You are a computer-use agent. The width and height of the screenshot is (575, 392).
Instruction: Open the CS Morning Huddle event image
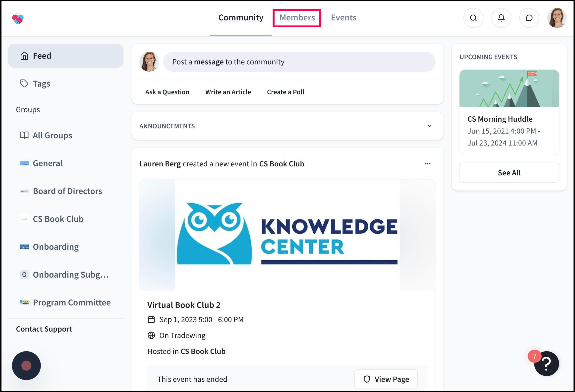coord(509,88)
